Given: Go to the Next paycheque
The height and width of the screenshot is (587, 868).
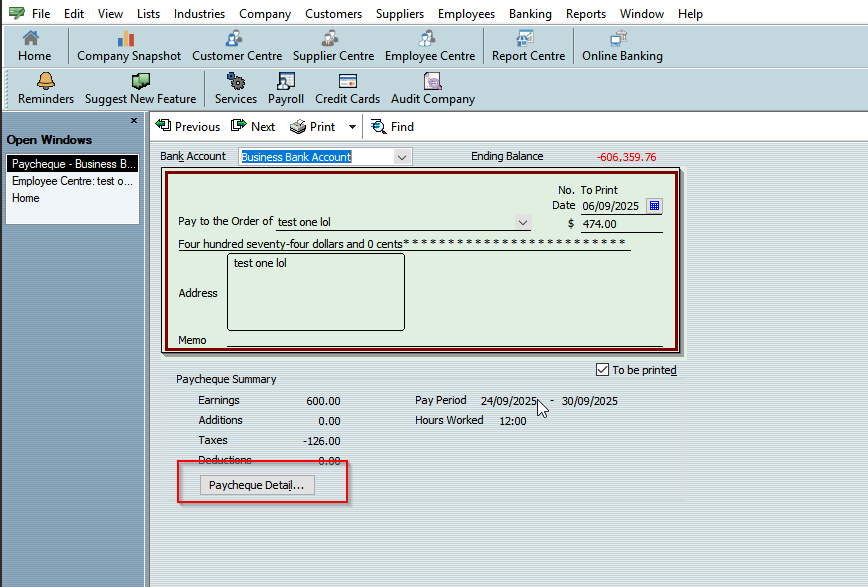Looking at the screenshot, I should tap(253, 126).
